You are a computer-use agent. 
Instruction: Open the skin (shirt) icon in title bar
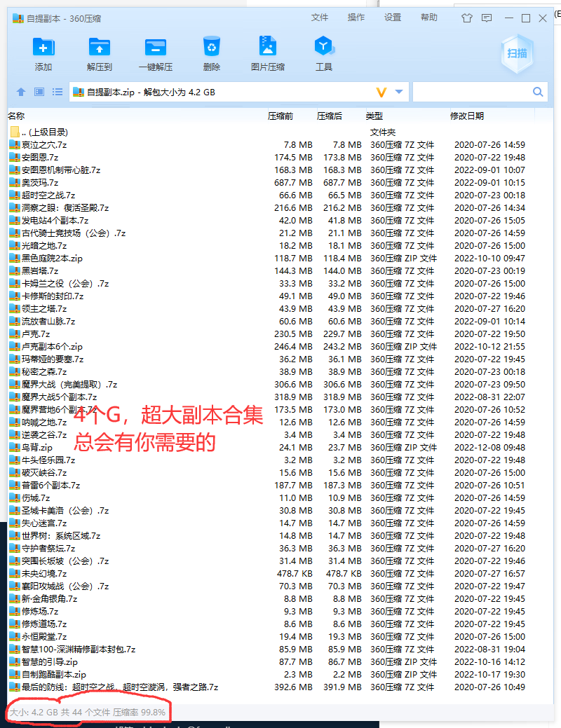point(467,19)
